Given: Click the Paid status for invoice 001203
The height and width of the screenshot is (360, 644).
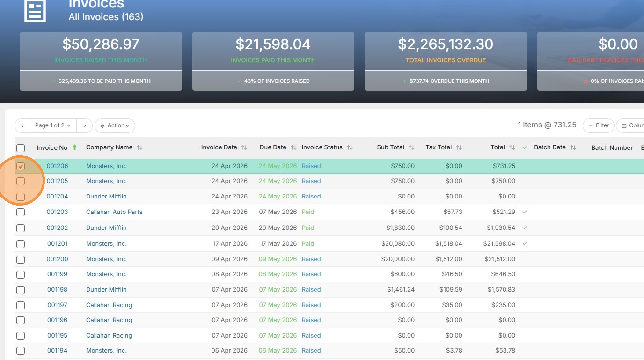Looking at the screenshot, I should (308, 212).
